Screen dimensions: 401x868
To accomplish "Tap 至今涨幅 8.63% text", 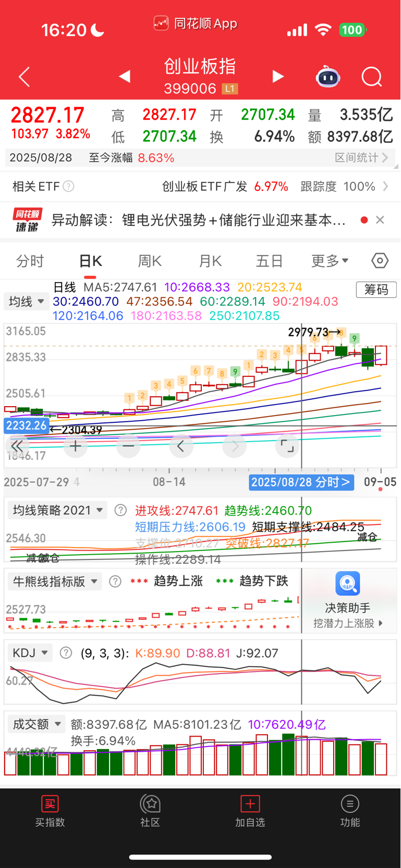I will 131,157.
